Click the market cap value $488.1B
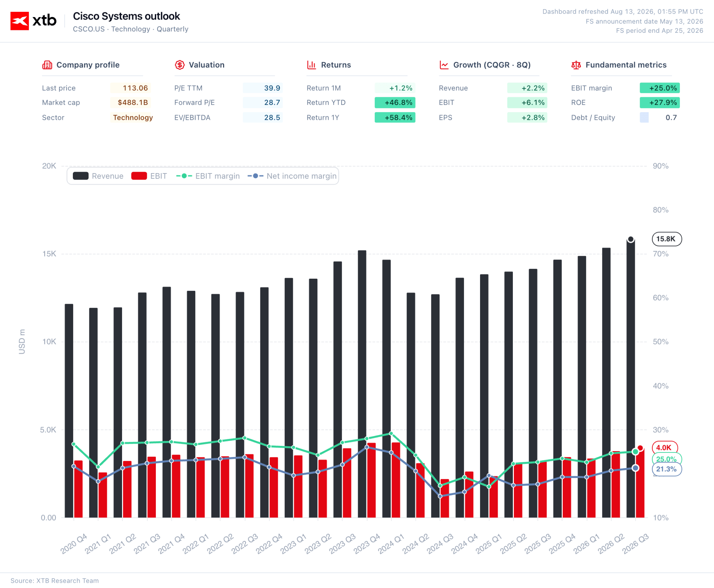 click(x=133, y=102)
